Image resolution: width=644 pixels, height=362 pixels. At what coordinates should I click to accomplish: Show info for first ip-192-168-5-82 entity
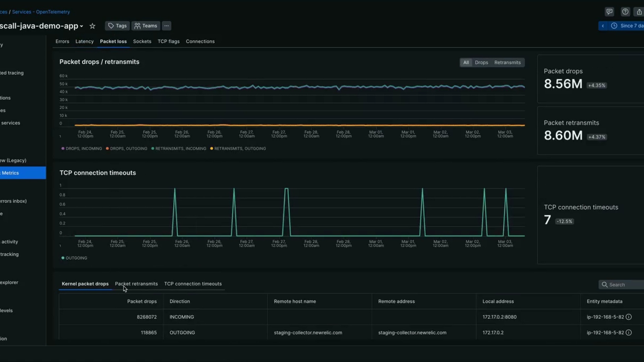coord(629,317)
